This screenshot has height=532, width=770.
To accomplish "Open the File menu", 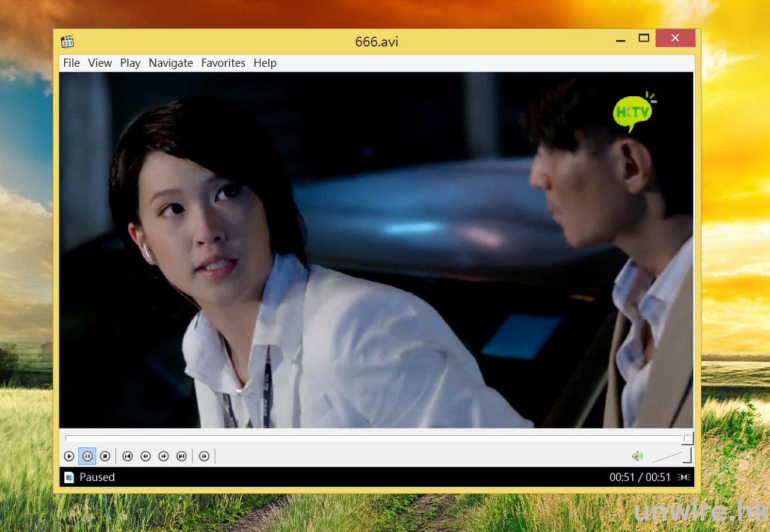I will (x=72, y=63).
